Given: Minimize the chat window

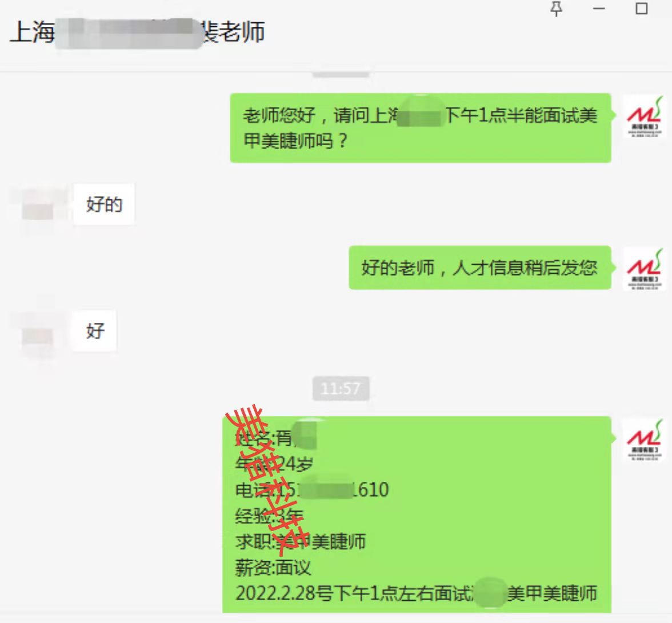Looking at the screenshot, I should tap(599, 9).
